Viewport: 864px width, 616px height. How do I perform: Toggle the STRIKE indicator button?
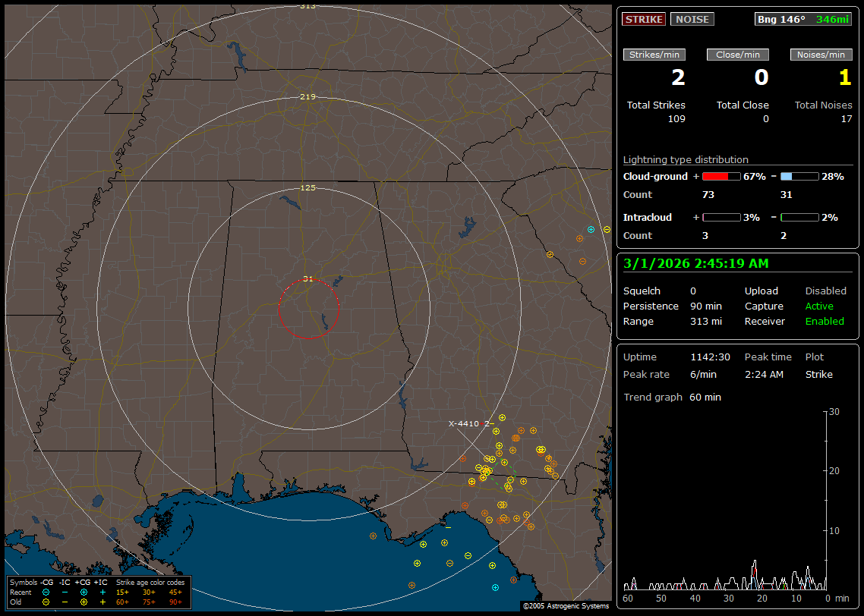point(644,19)
